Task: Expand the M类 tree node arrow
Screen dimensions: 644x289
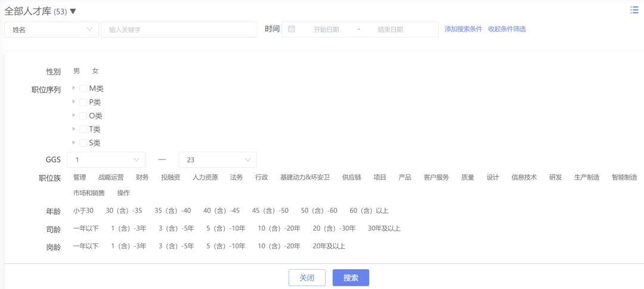Action: tap(73, 88)
